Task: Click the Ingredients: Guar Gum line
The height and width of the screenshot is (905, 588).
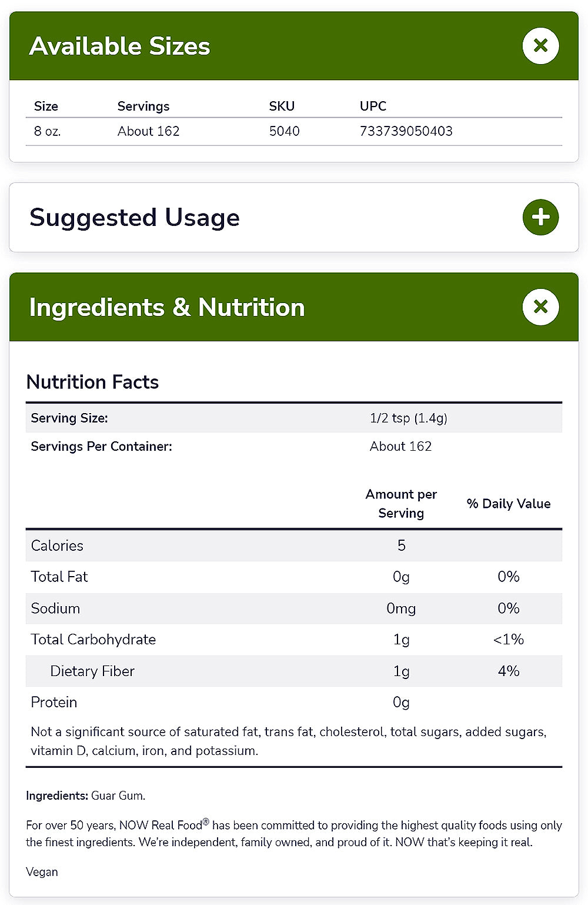Action: (x=85, y=796)
